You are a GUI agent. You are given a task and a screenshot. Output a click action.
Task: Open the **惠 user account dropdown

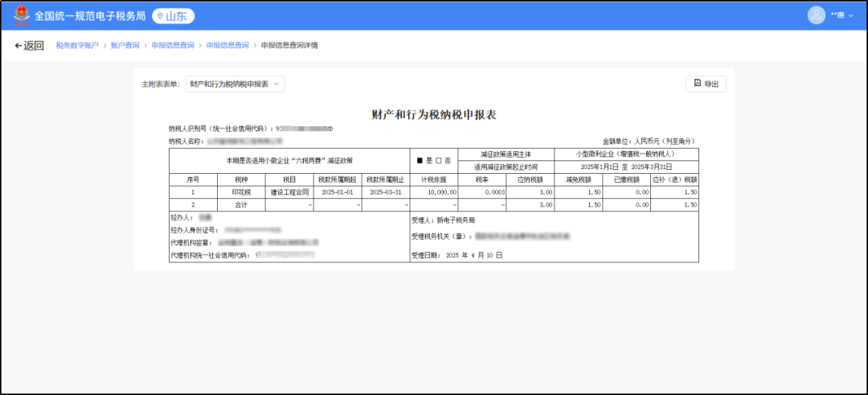pos(842,16)
